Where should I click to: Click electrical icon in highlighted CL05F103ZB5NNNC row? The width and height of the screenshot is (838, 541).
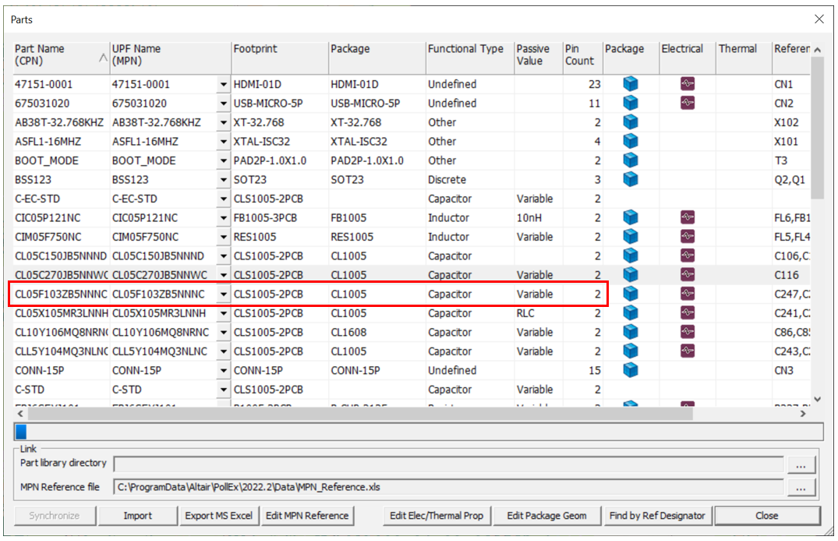coord(686,294)
